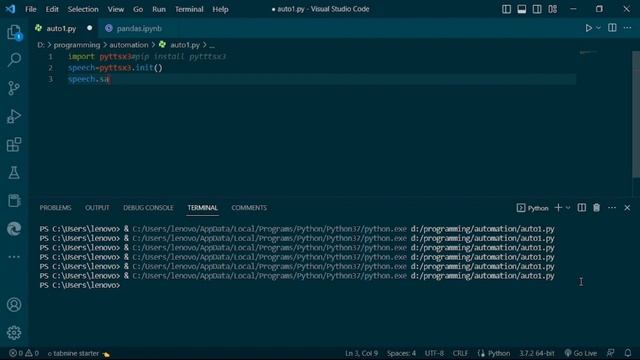Open the Explorer view in activity bar
Viewport: 640px width, 360px height.
point(14,32)
